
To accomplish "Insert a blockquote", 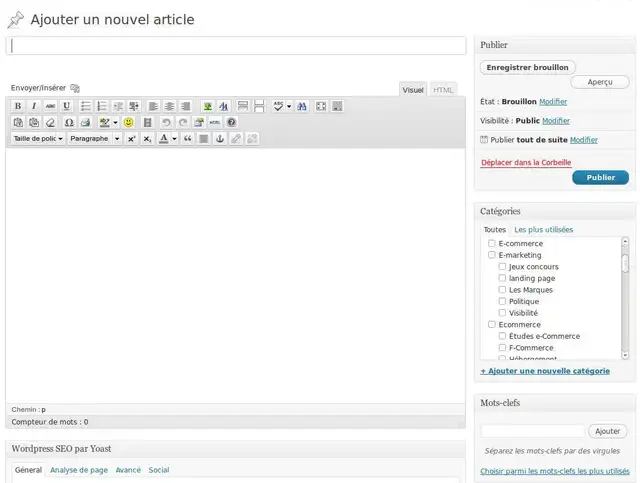I will point(187,139).
